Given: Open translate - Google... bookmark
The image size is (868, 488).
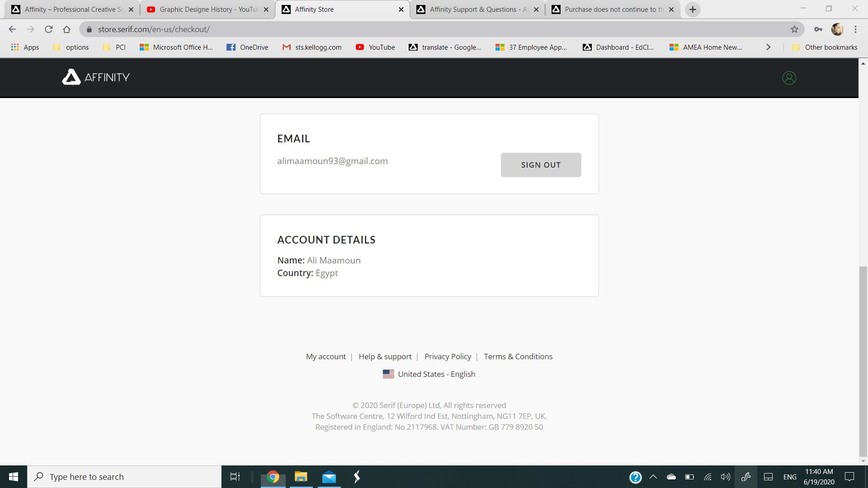Looking at the screenshot, I should click(445, 47).
